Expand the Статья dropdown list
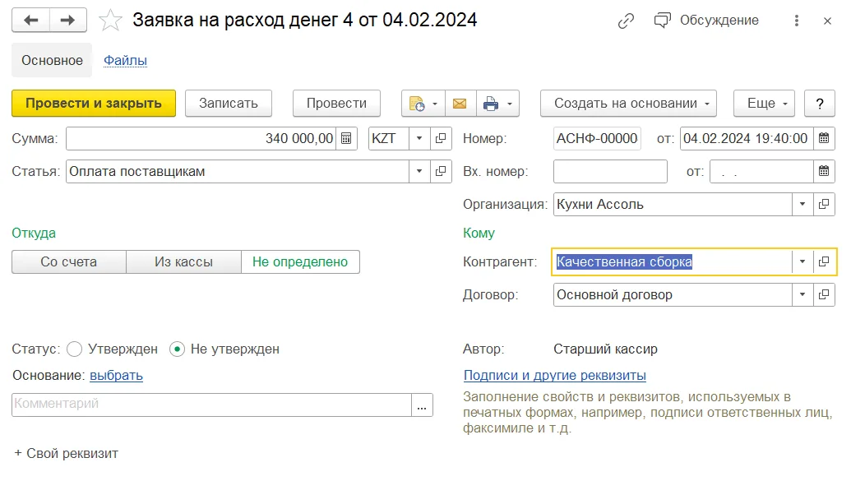 click(x=419, y=172)
